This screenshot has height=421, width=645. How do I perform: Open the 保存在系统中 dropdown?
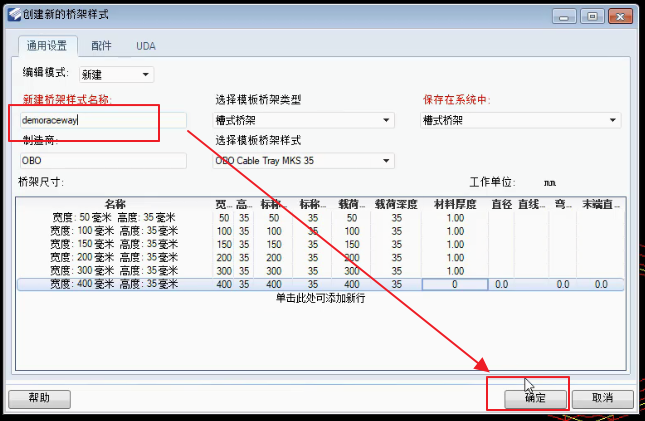[x=520, y=120]
